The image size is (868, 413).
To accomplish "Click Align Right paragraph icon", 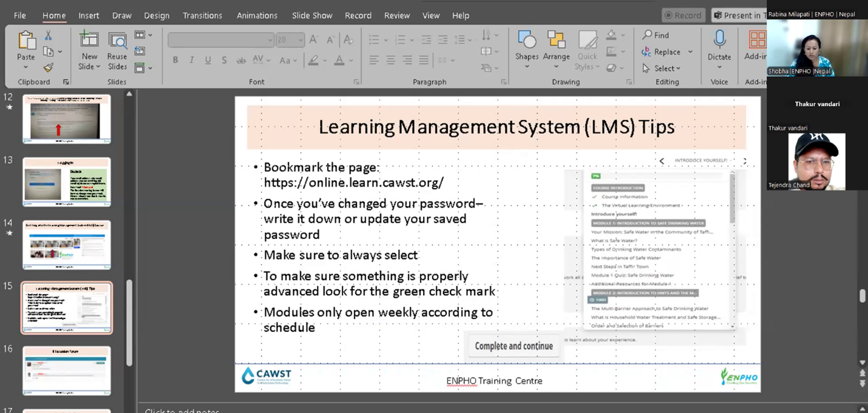I will (407, 60).
